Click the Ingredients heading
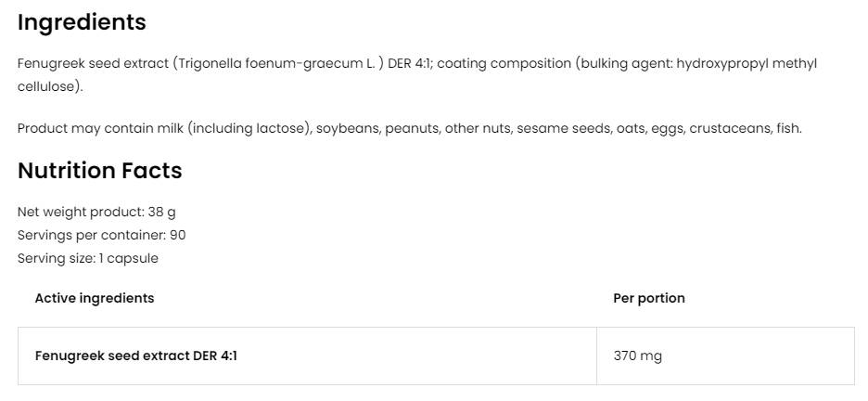 [82, 22]
